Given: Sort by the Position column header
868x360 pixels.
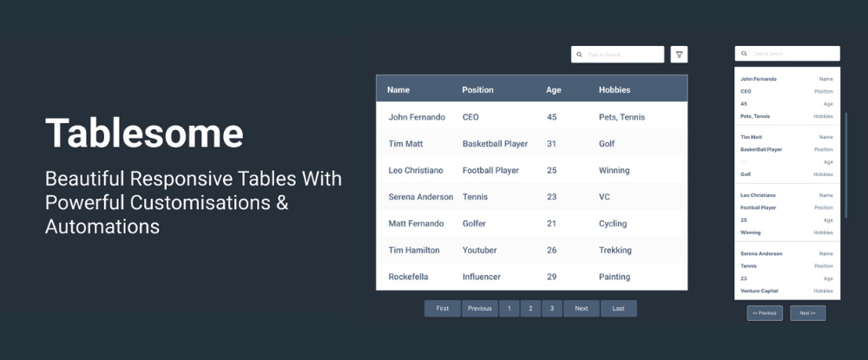Looking at the screenshot, I should [477, 89].
